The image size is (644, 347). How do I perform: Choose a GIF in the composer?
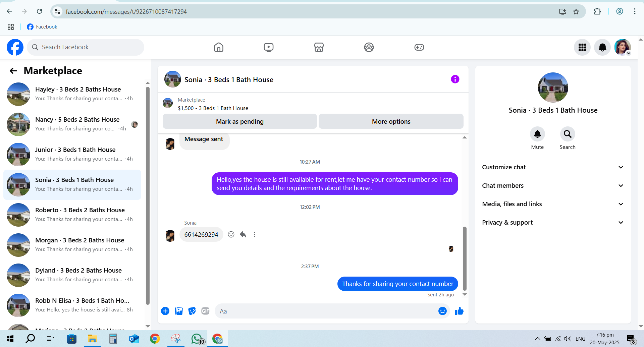[205, 311]
